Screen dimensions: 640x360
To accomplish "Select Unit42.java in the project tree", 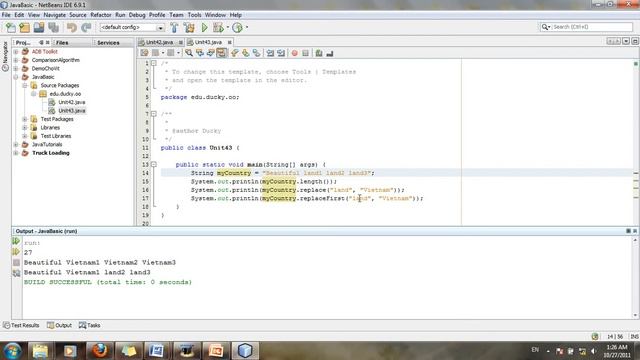I will [71, 102].
